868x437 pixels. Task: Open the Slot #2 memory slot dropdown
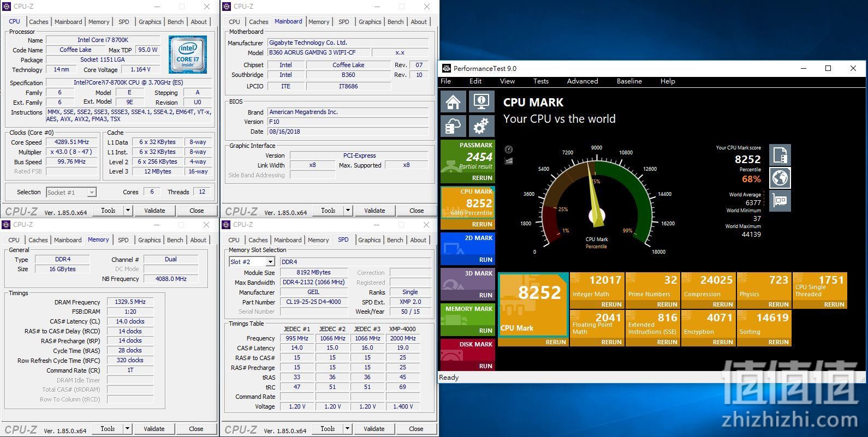point(270,262)
